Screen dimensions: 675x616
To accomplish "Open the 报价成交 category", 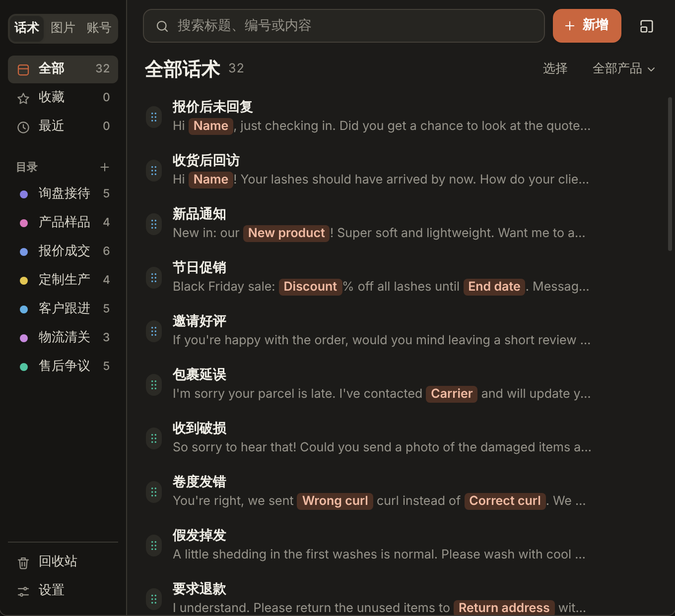I will click(x=63, y=251).
